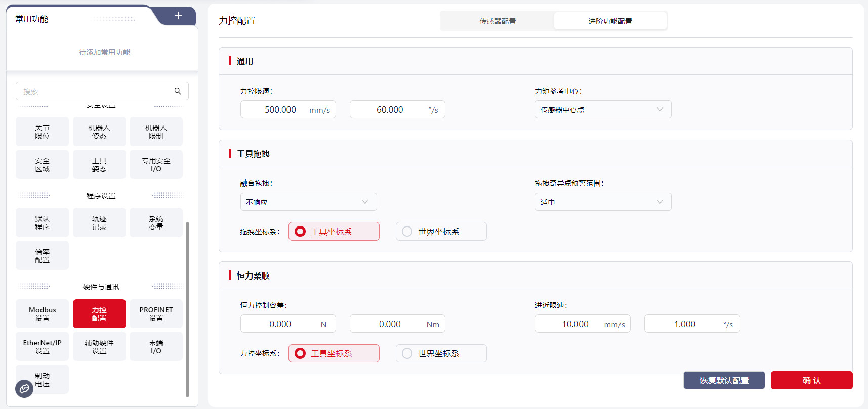This screenshot has width=868, height=409.
Task: Select 世界坐标系 for 力控坐标系
Action: coord(441,353)
